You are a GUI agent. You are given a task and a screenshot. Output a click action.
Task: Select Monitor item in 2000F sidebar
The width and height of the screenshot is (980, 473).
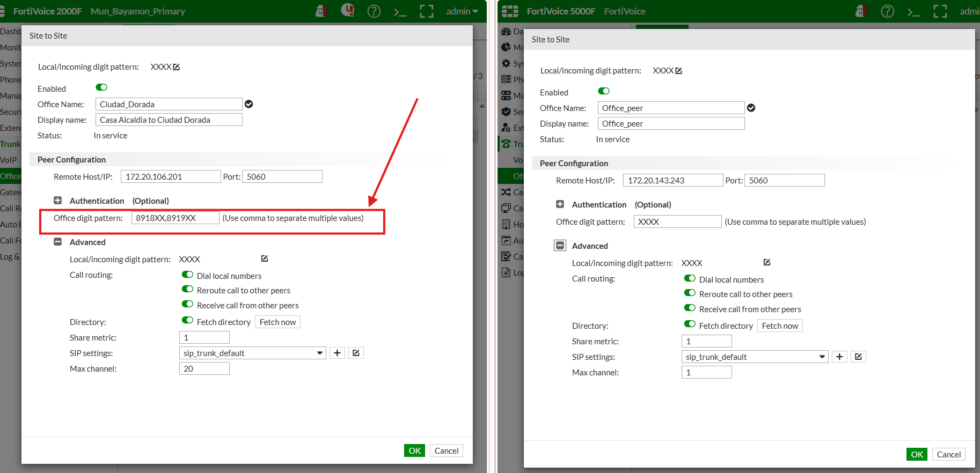(x=11, y=47)
